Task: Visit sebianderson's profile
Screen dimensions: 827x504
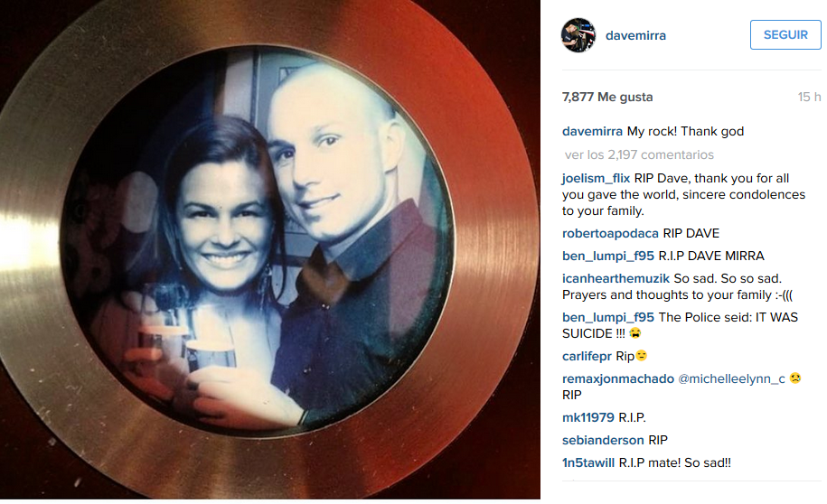Action: 603,440
